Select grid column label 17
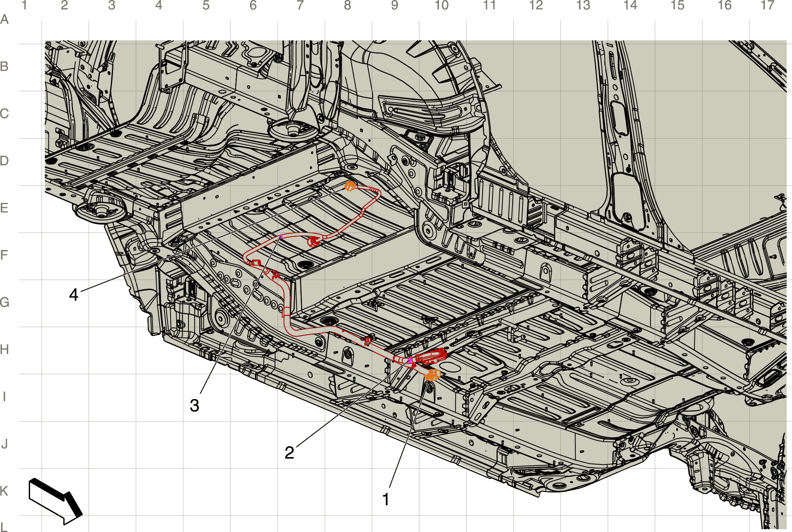 [767, 6]
